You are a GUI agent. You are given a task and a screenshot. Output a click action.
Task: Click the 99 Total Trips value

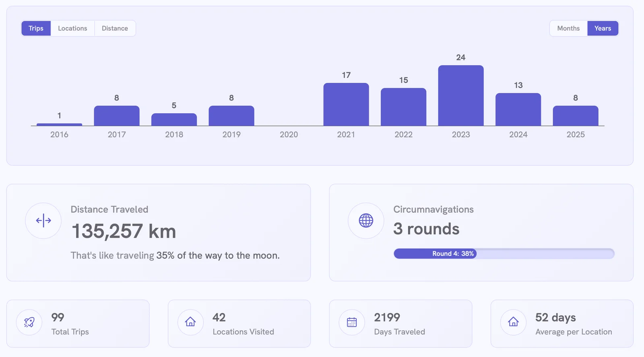tap(58, 317)
